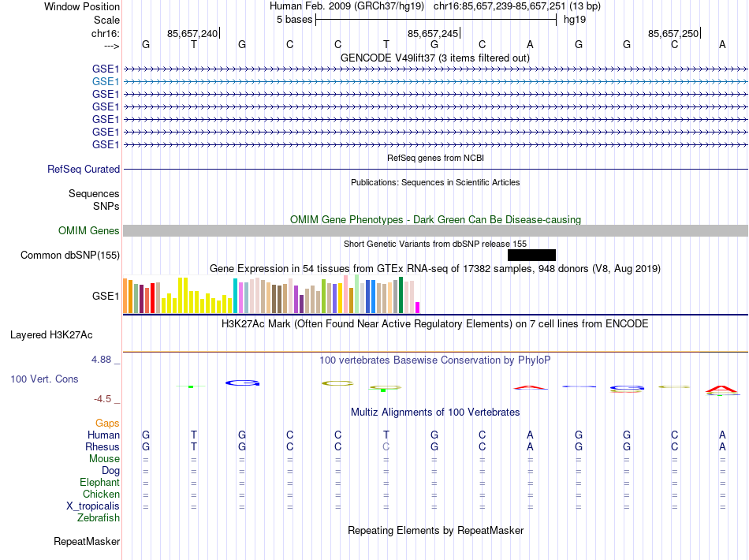Select the Elephant species label

click(99, 482)
